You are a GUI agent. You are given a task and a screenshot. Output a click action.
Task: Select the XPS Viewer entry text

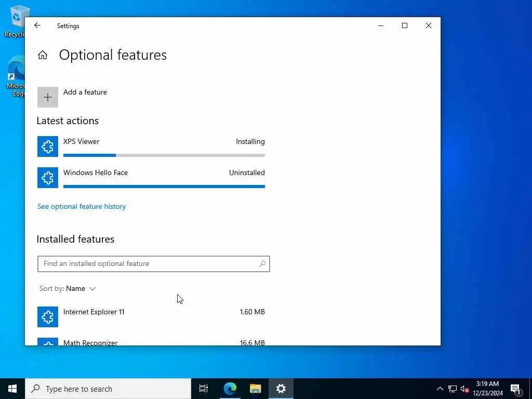(x=81, y=141)
